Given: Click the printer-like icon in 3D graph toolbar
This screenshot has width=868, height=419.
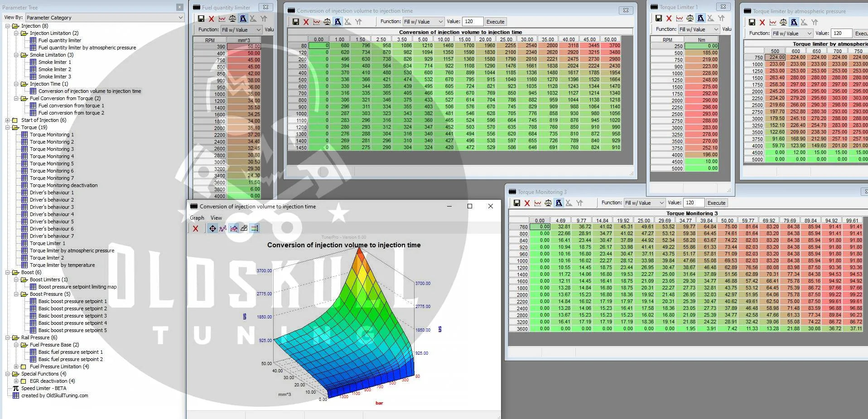Looking at the screenshot, I should (x=244, y=229).
